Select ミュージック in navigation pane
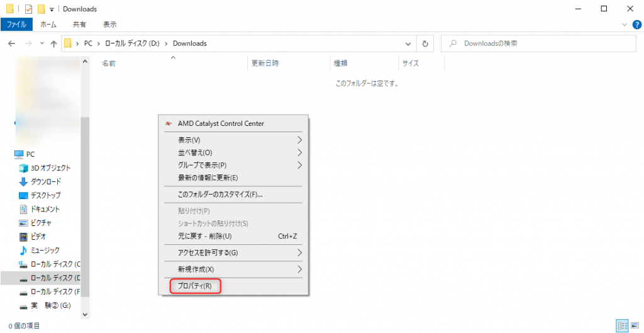This screenshot has width=644, height=333. click(45, 251)
